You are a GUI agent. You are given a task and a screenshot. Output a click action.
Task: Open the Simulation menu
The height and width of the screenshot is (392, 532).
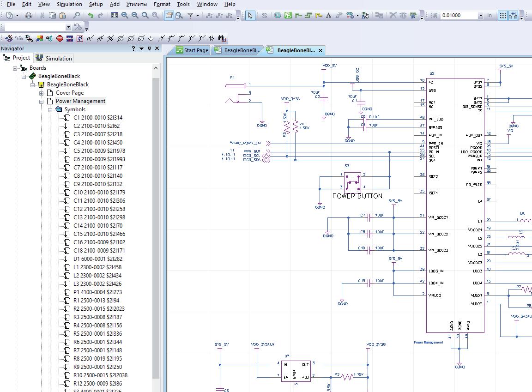click(69, 4)
